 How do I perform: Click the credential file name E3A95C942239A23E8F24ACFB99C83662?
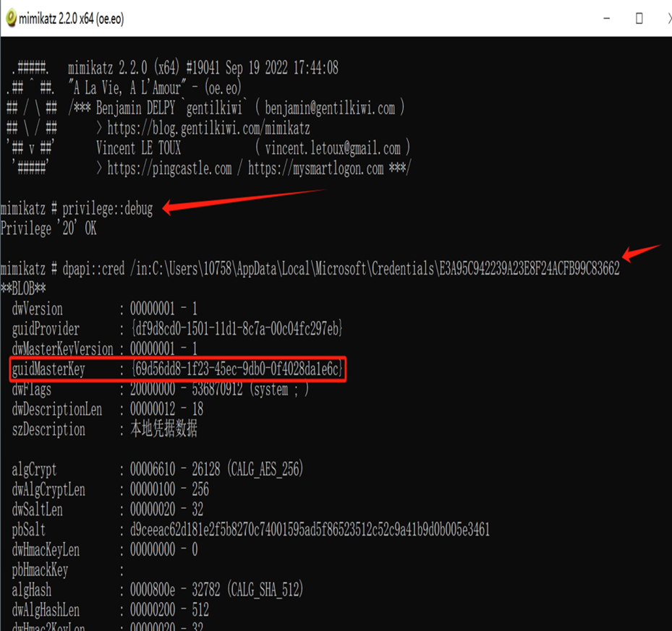529,269
